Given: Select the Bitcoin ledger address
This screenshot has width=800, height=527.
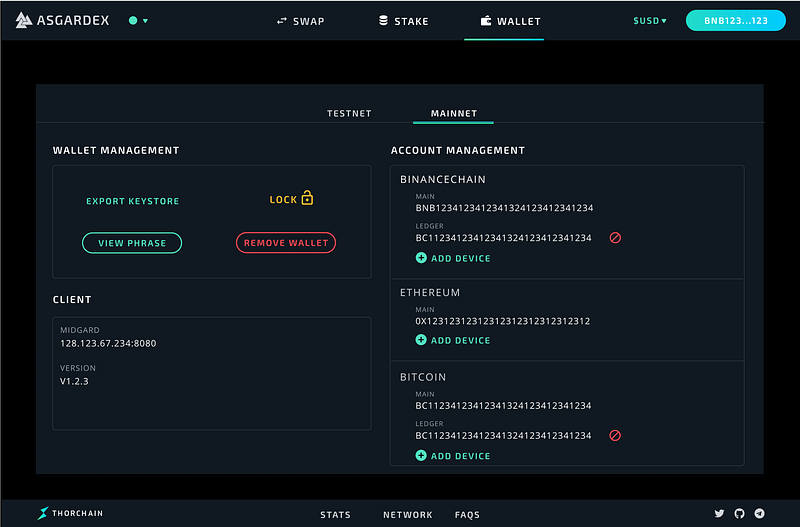Looking at the screenshot, I should [503, 435].
